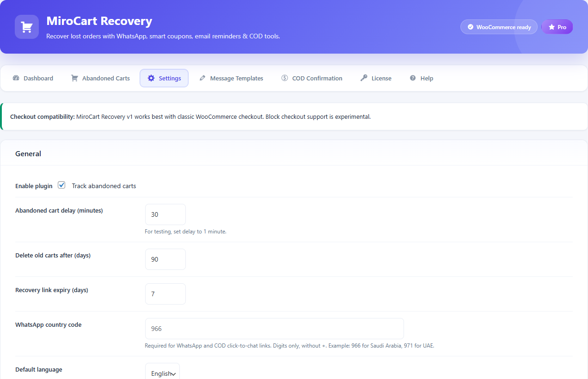588x379 pixels.
Task: Click the Settings gear icon
Action: 151,78
